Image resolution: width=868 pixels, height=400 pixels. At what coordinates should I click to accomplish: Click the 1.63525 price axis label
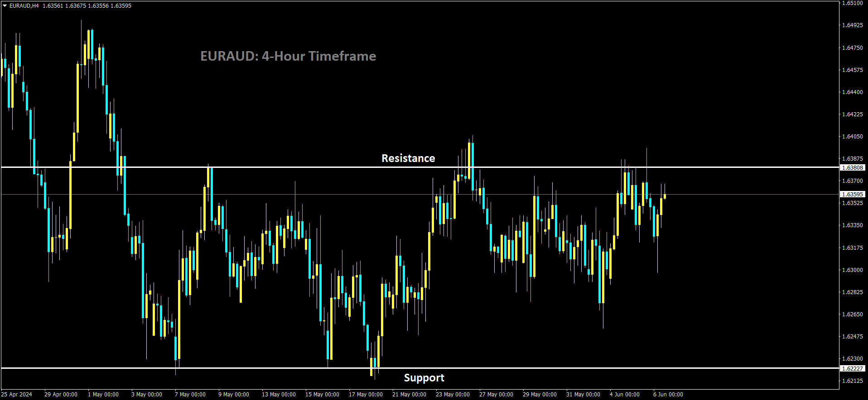tap(853, 203)
